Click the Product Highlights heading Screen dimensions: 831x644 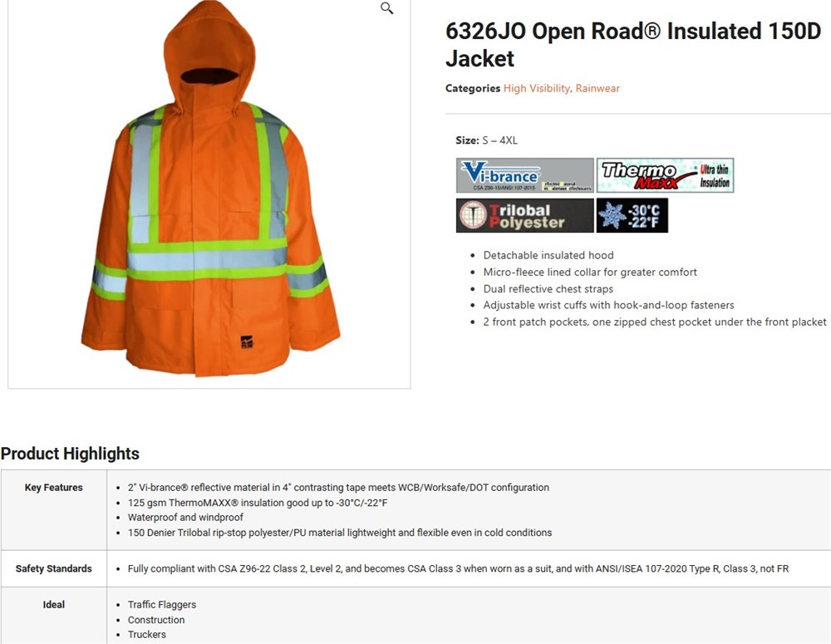coord(70,454)
